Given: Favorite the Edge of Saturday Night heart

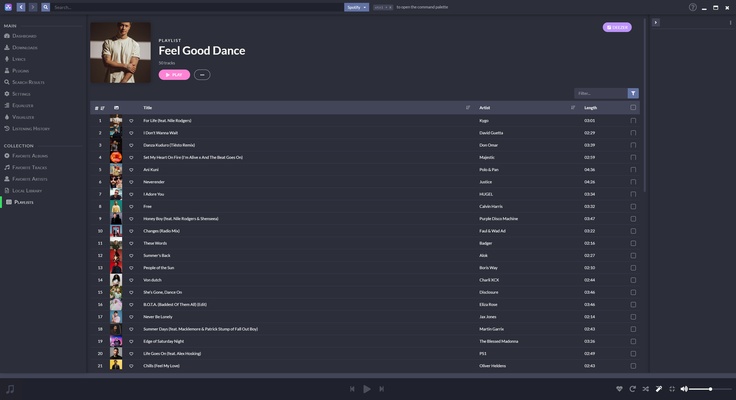Looking at the screenshot, I should point(131,341).
